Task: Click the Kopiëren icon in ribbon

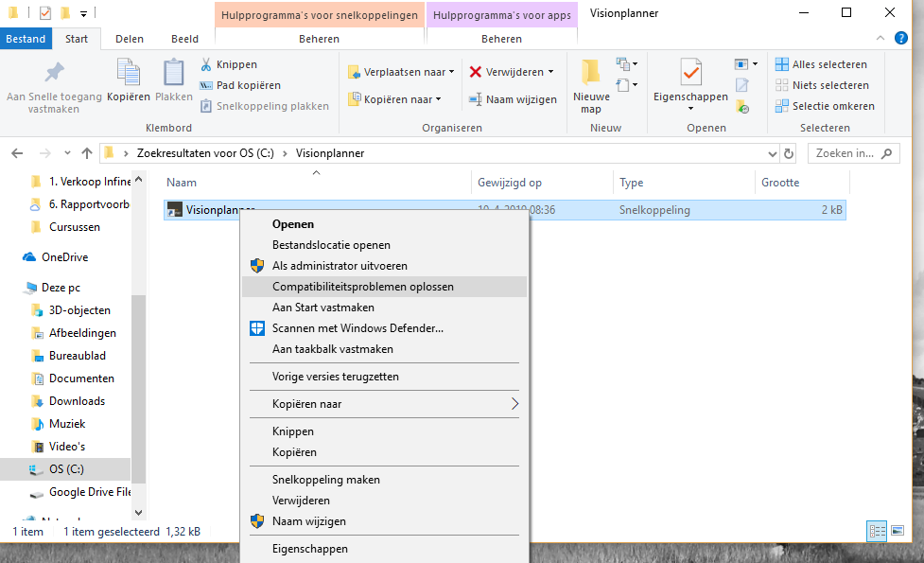Action: click(129, 72)
